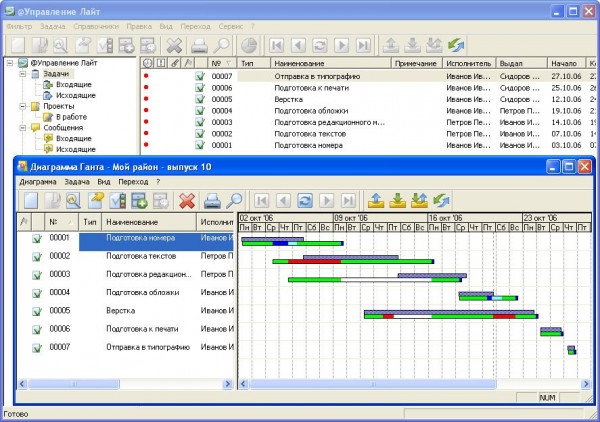Open the Сервис menu in main window
600x422 pixels.
click(x=231, y=26)
